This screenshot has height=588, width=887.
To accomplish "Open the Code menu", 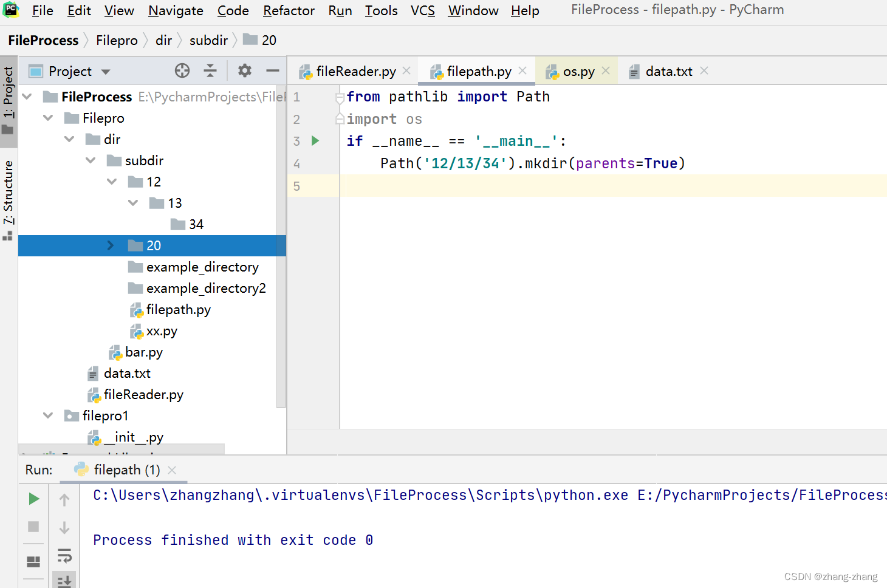I will point(233,10).
